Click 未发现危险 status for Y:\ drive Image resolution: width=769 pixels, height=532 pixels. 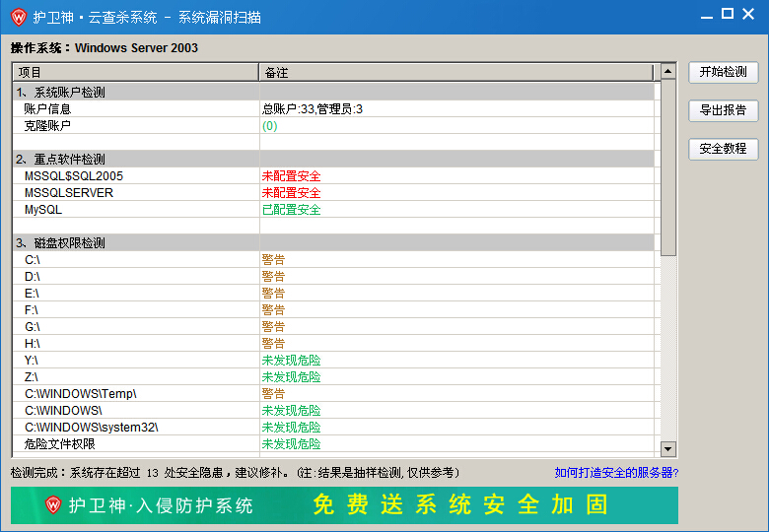(291, 360)
